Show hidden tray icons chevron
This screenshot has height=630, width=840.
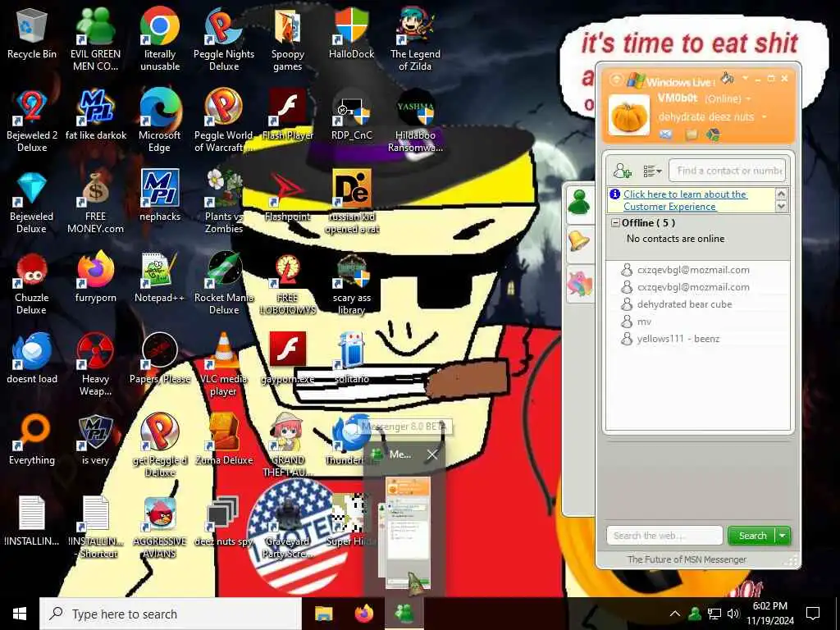[x=675, y=614]
